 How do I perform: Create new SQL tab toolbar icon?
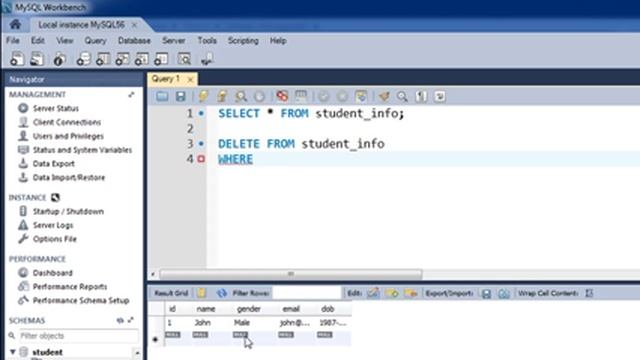17,59
